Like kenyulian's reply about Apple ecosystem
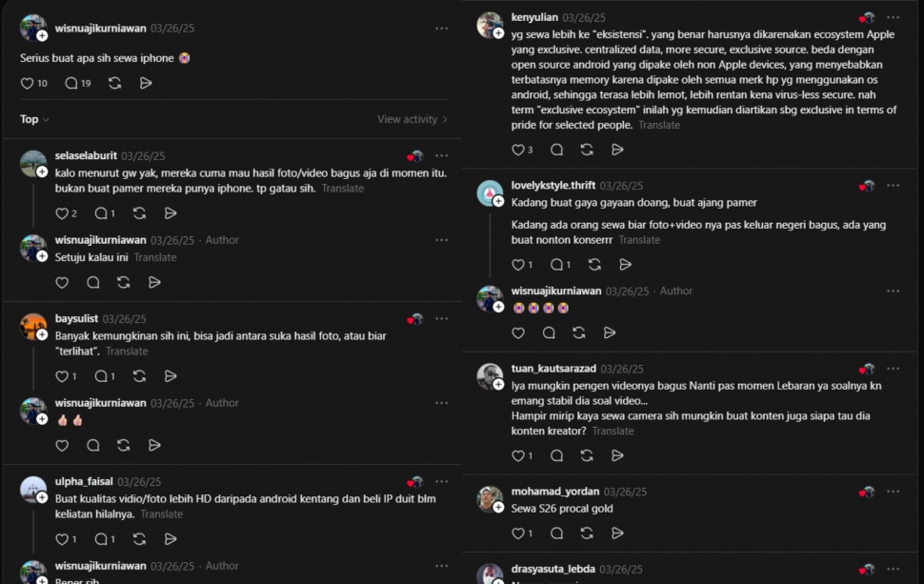Viewport: 924px width, 584px height. click(x=518, y=150)
